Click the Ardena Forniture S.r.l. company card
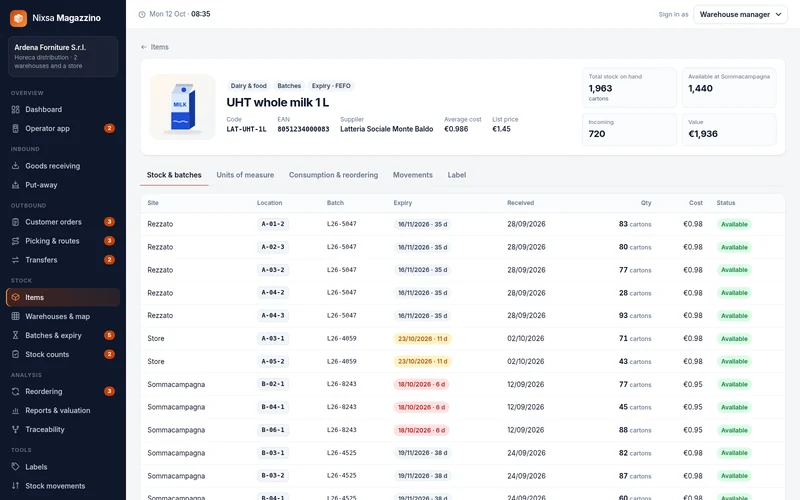Viewport: 800px width, 500px height. (63, 56)
